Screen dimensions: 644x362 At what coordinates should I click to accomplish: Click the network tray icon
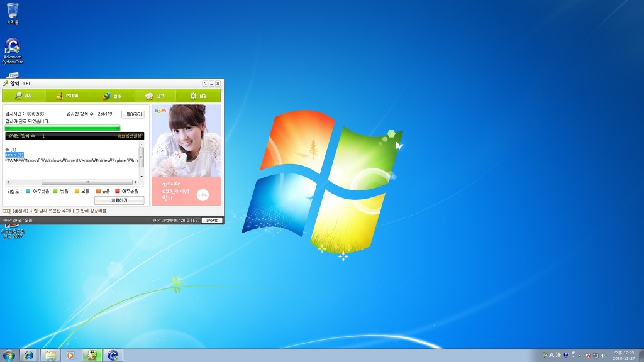point(596,356)
